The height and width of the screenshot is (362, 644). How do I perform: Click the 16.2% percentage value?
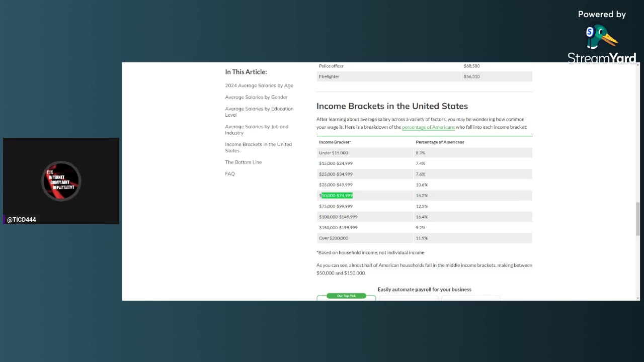pos(422,195)
